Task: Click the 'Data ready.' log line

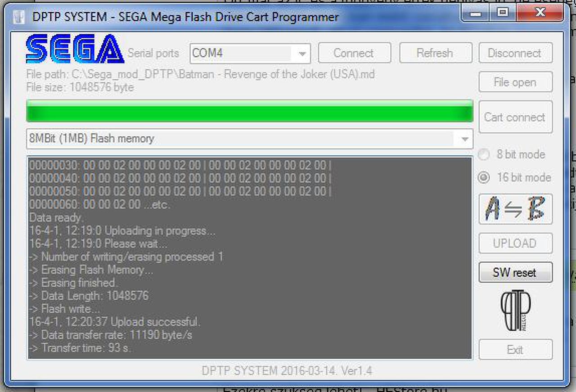Action: [56, 218]
